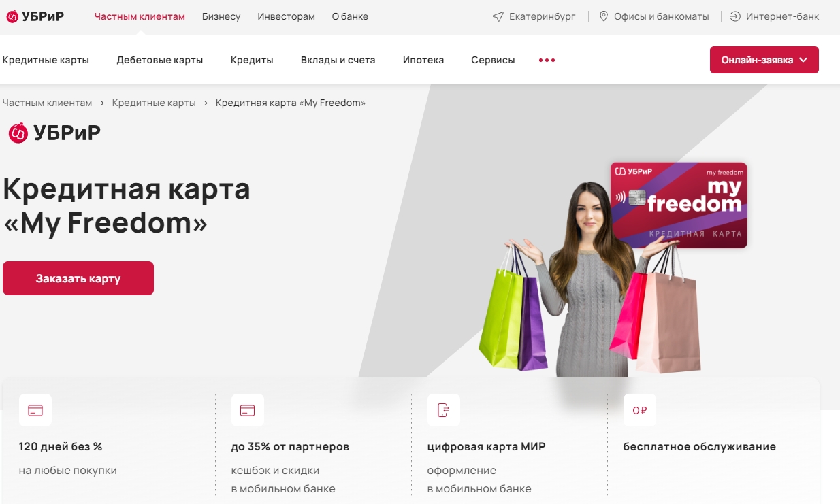
Task: Click the map pin icon for Офисы и банкоматы
Action: pyautogui.click(x=603, y=16)
